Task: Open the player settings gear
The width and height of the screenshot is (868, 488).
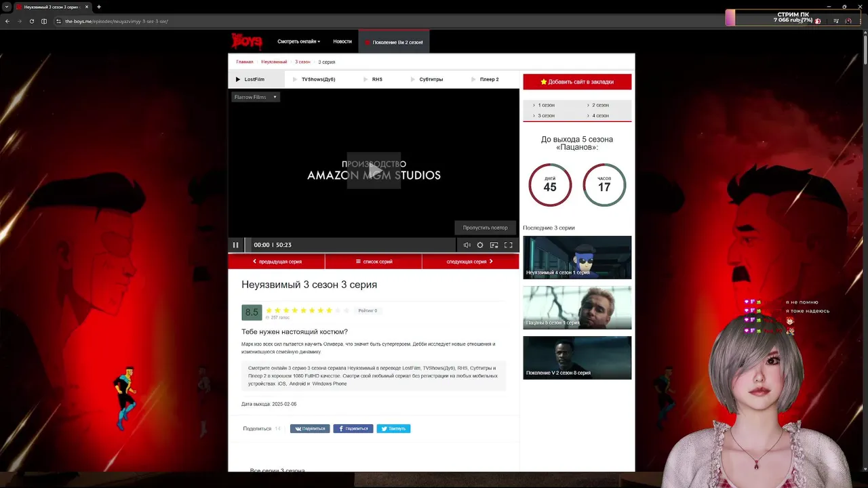Action: pyautogui.click(x=480, y=245)
